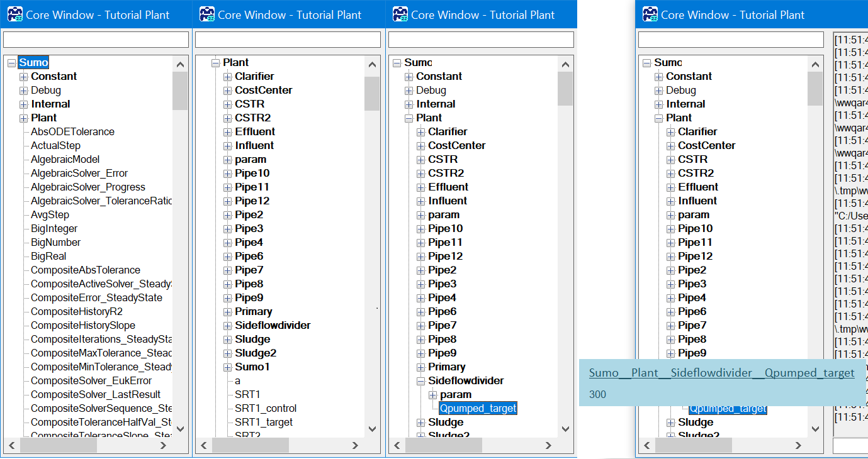Select the SRT1_control variable

pyautogui.click(x=265, y=409)
